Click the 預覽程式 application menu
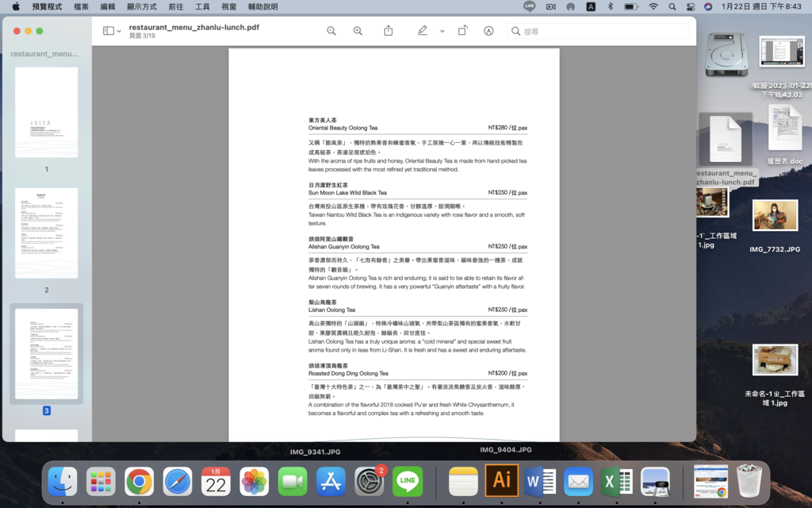Screen dimensions: 812x508 [x=47, y=6]
